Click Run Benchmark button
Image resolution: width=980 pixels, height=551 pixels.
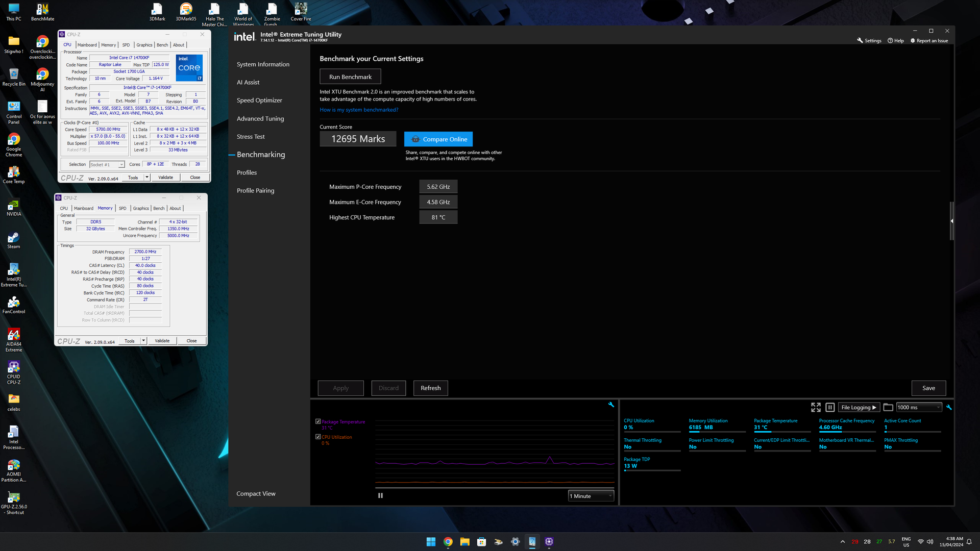point(350,77)
